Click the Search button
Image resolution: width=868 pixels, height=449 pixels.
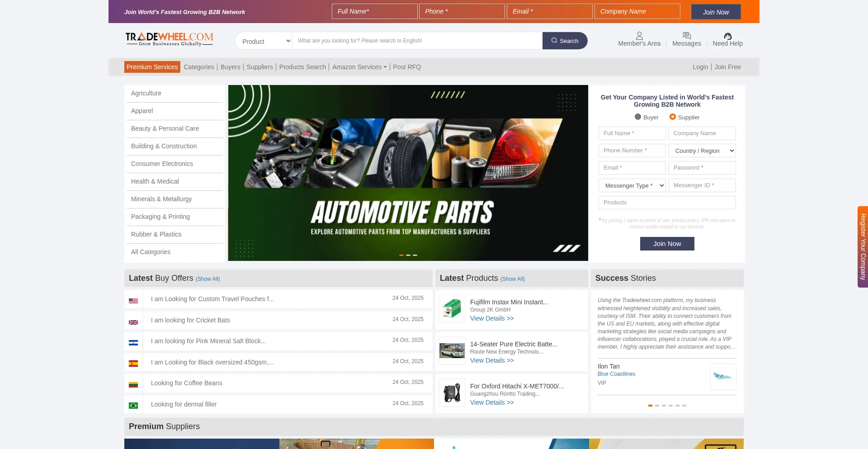tap(565, 41)
